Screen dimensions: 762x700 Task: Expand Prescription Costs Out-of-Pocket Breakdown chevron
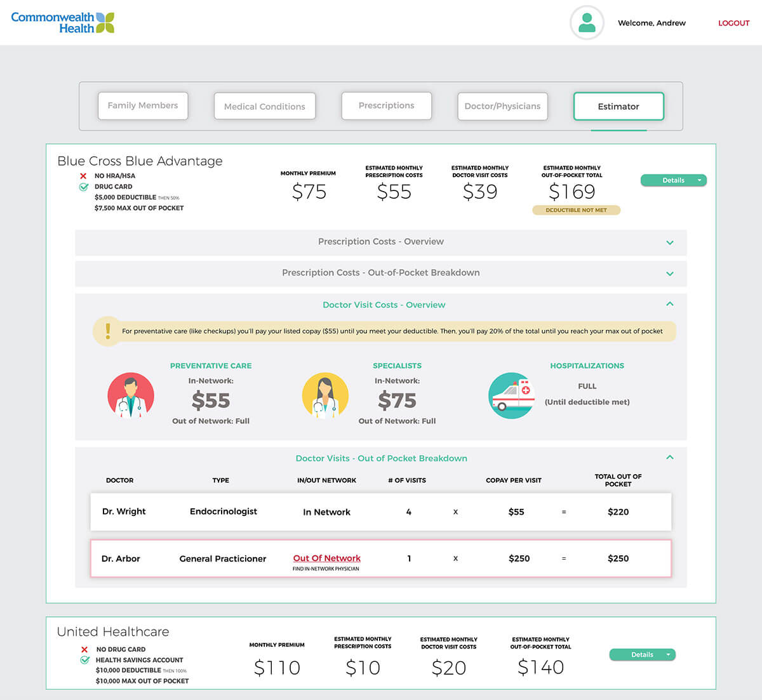pyautogui.click(x=669, y=274)
